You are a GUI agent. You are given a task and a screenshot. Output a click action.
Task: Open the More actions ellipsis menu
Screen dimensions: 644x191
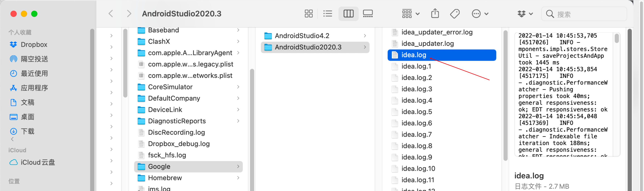(x=480, y=14)
